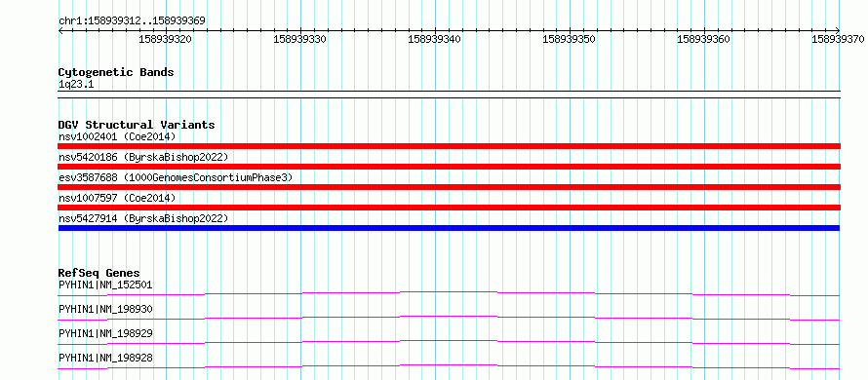Click the magenta NM_198930 gene line

pos(449,318)
